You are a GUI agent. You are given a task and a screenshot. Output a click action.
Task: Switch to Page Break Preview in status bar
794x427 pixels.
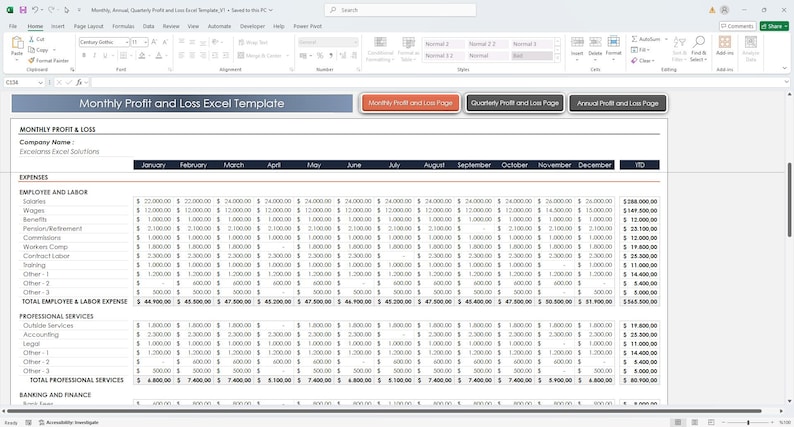711,422
